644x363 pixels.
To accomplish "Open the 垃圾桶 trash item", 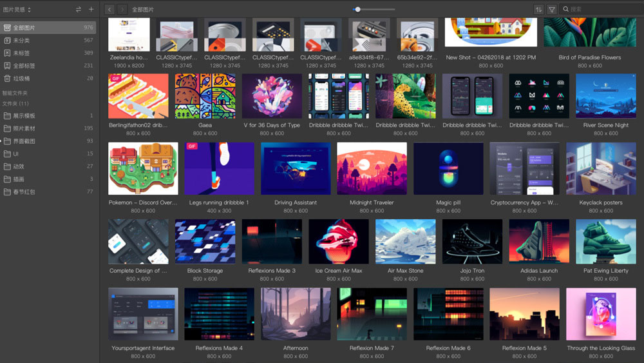I will (48, 79).
